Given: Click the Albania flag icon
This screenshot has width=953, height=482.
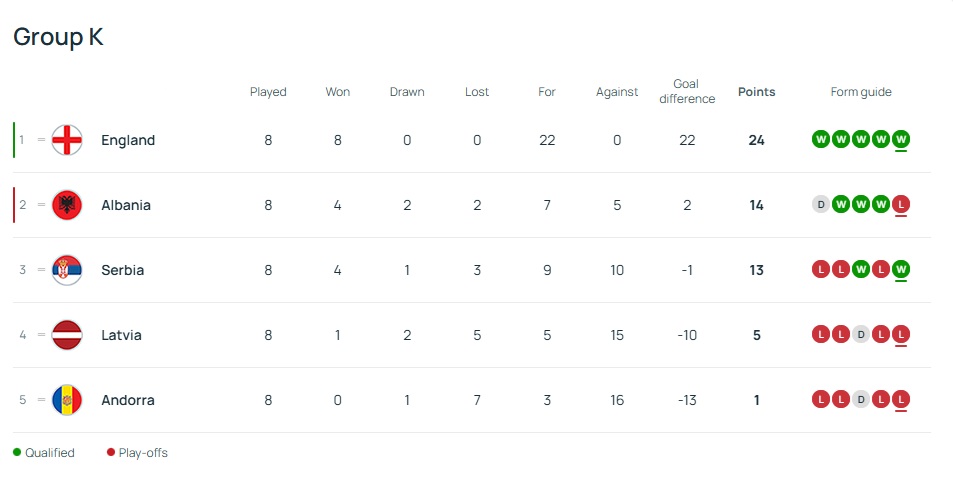Looking at the screenshot, I should point(67,205).
